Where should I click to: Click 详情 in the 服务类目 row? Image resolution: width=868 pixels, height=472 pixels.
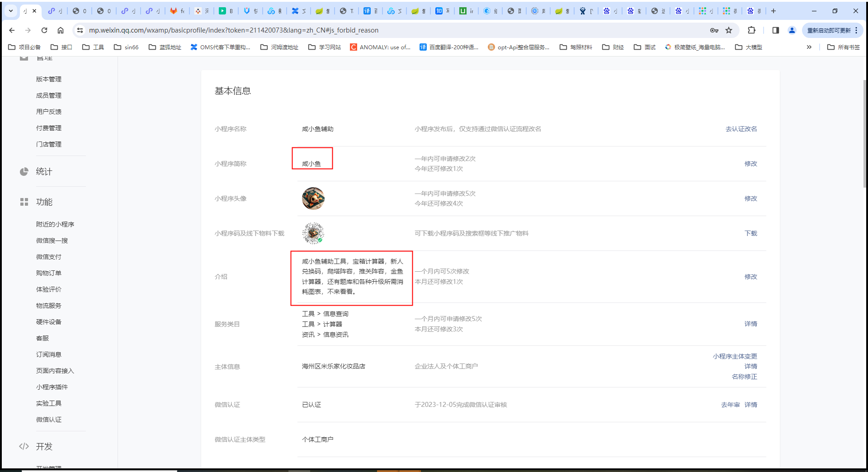751,324
